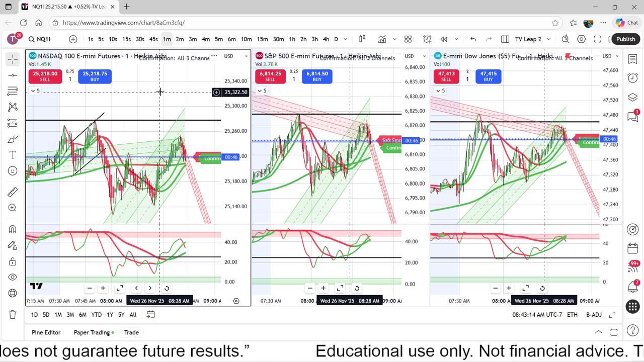
Task: Open the indicator templates grid icon
Action: pyautogui.click(x=408, y=39)
